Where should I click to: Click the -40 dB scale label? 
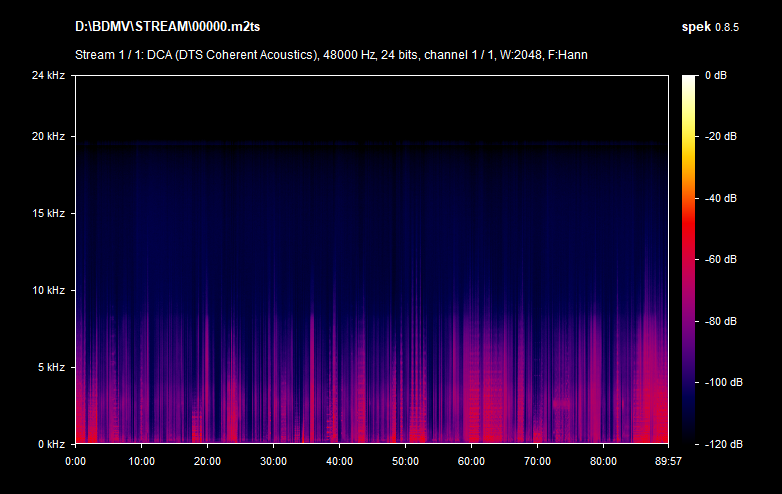click(x=718, y=198)
